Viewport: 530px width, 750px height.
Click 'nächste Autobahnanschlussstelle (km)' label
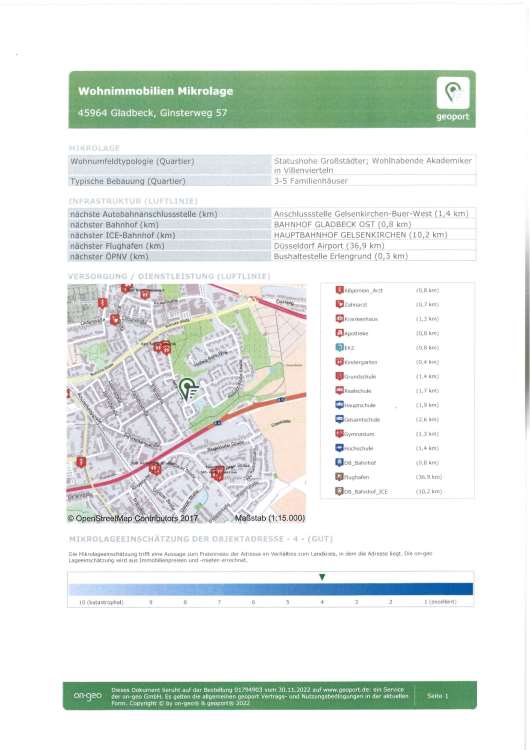pos(144,214)
